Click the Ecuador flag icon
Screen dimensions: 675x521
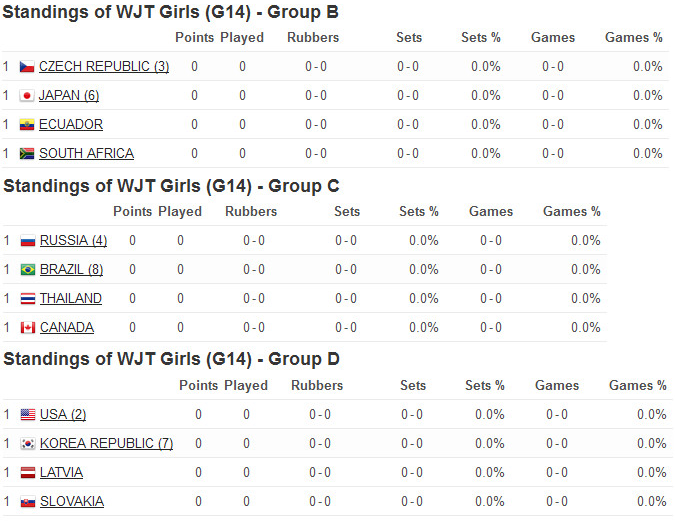point(27,125)
